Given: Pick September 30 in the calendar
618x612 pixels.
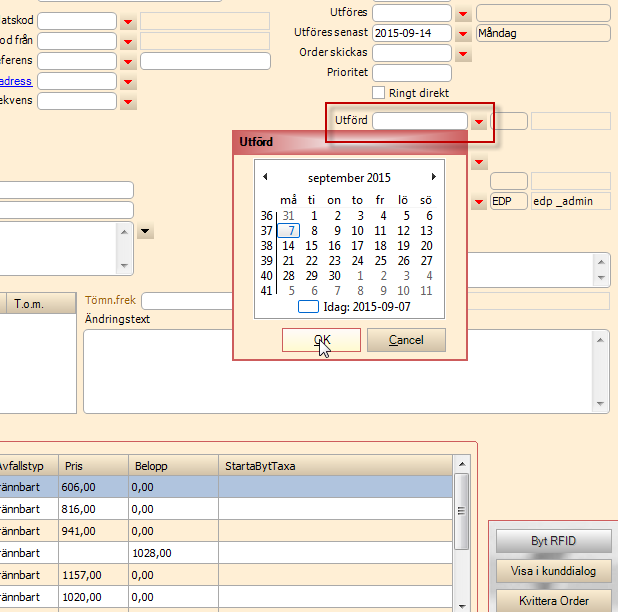Looking at the screenshot, I should tap(335, 275).
